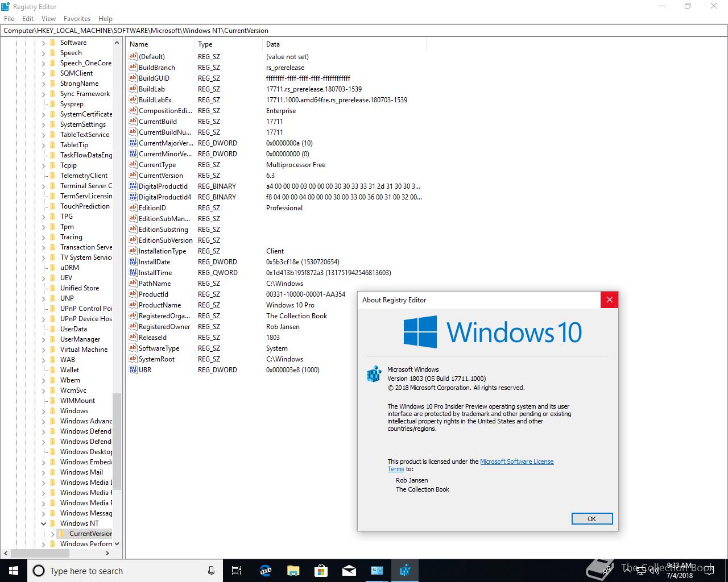Select the BuildLabEx value name
Screen dimensions: 728x582
pos(155,100)
